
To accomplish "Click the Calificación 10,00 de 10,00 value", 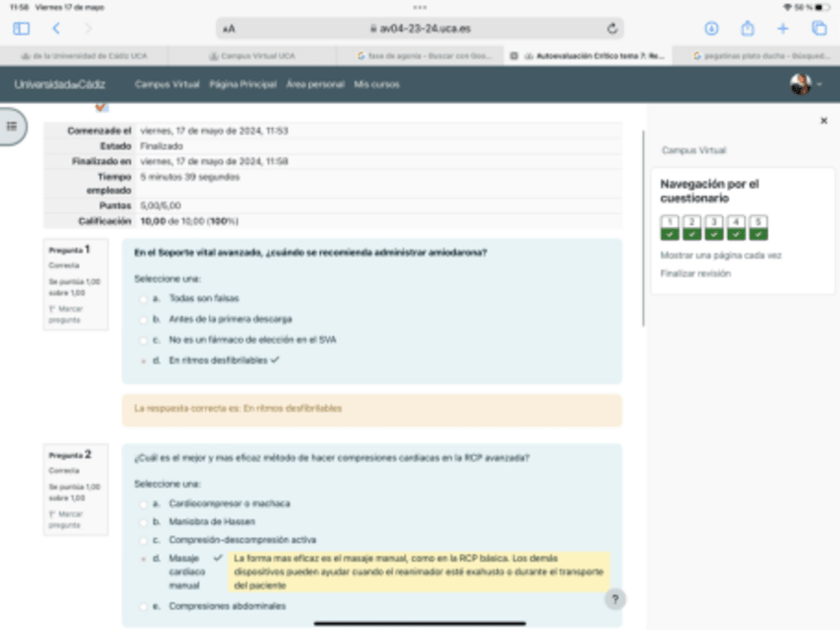I will tap(189, 221).
